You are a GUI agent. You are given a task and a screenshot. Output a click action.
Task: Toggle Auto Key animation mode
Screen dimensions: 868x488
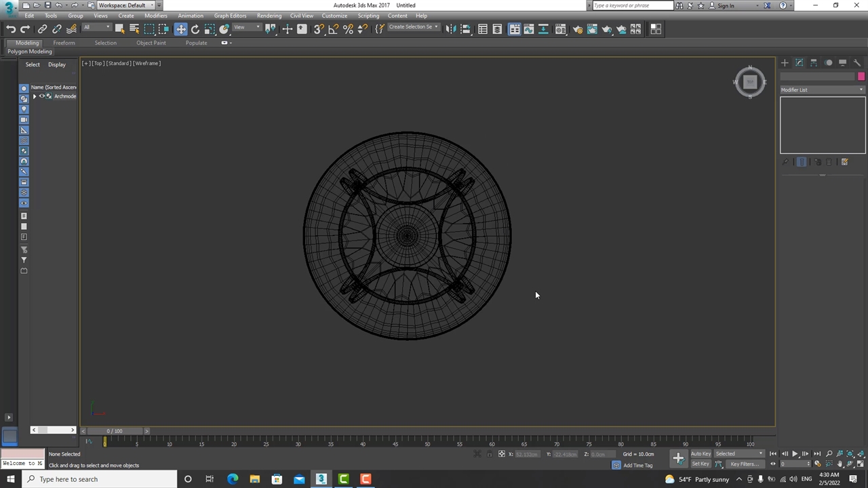(701, 454)
